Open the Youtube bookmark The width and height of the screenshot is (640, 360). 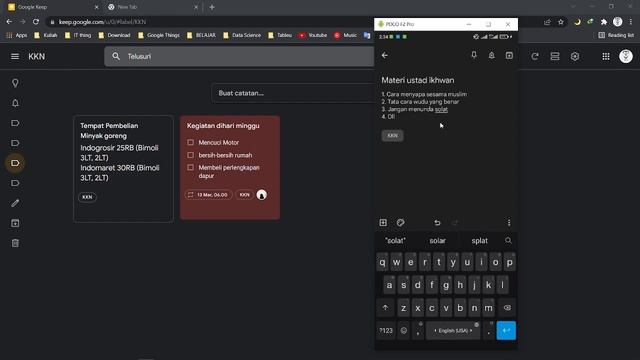[x=313, y=35]
